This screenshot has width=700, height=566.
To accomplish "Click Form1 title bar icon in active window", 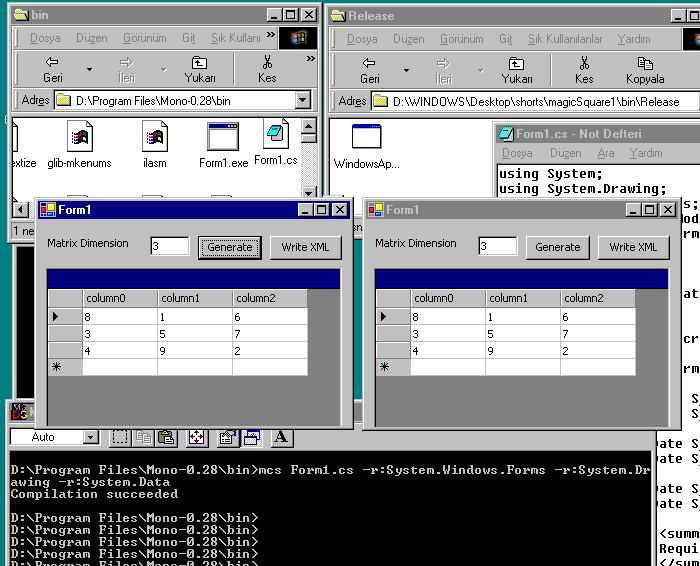I will (x=48, y=209).
